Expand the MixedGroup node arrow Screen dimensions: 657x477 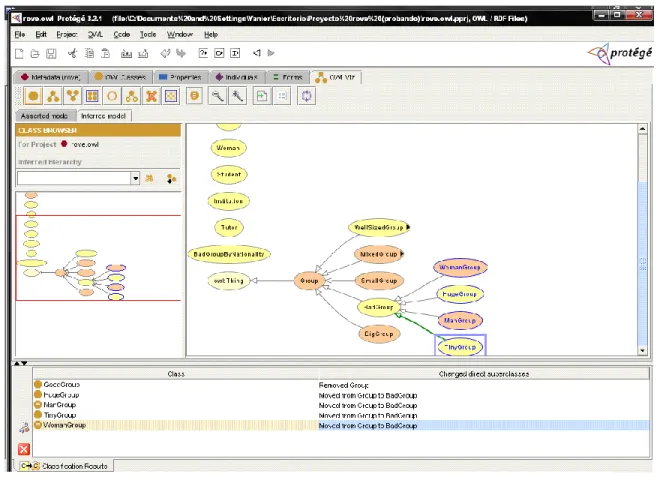[x=402, y=254]
